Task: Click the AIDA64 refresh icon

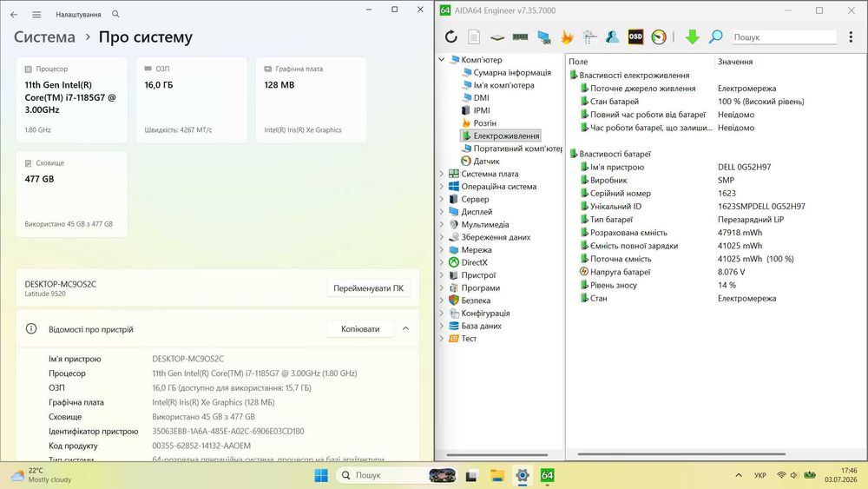Action: click(451, 37)
